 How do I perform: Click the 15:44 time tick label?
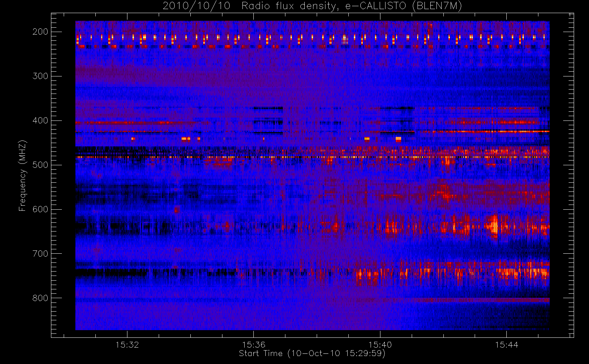coord(506,345)
